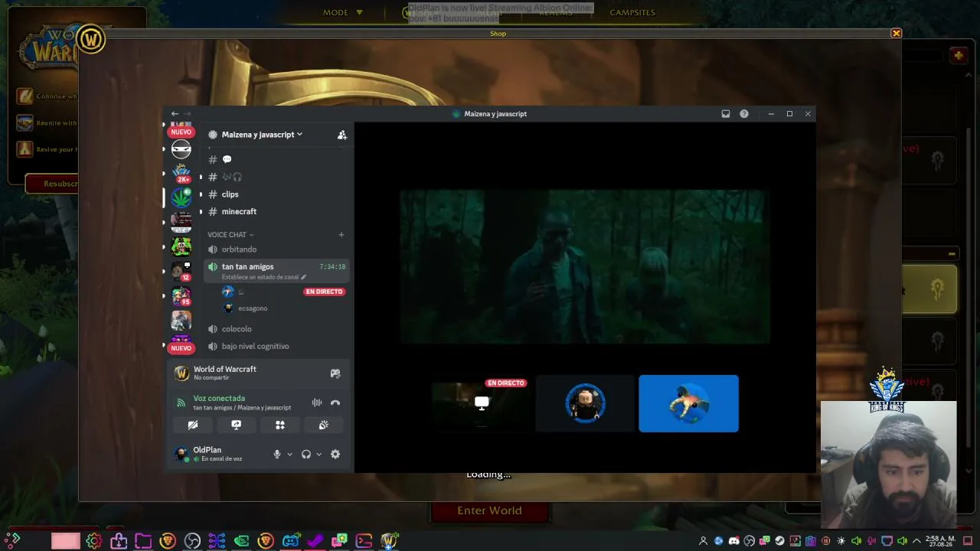
Task: Click Enter World button in WoW
Action: [489, 511]
